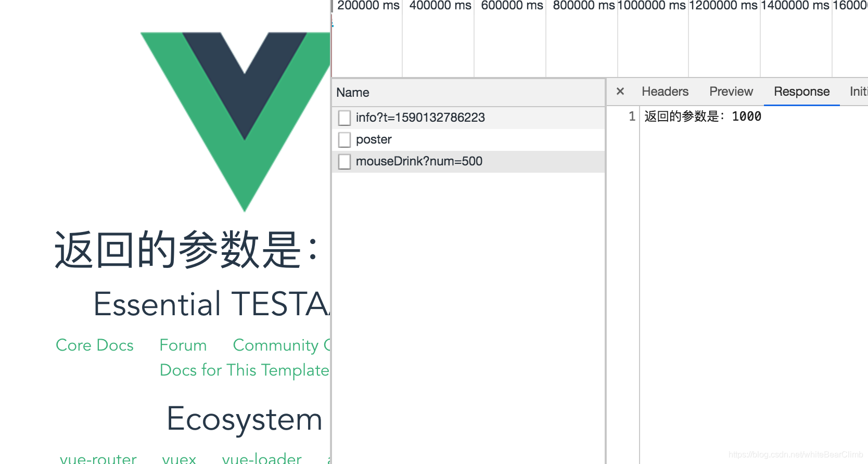868x464 pixels.
Task: Open the vue-router link
Action: click(x=98, y=459)
